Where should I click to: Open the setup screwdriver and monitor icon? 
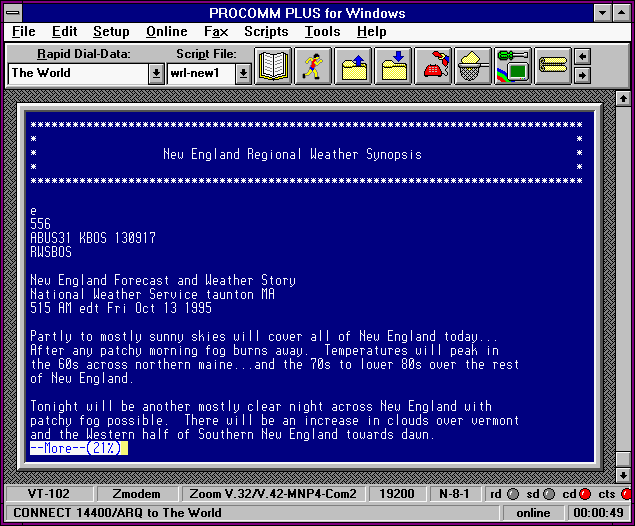pyautogui.click(x=513, y=66)
